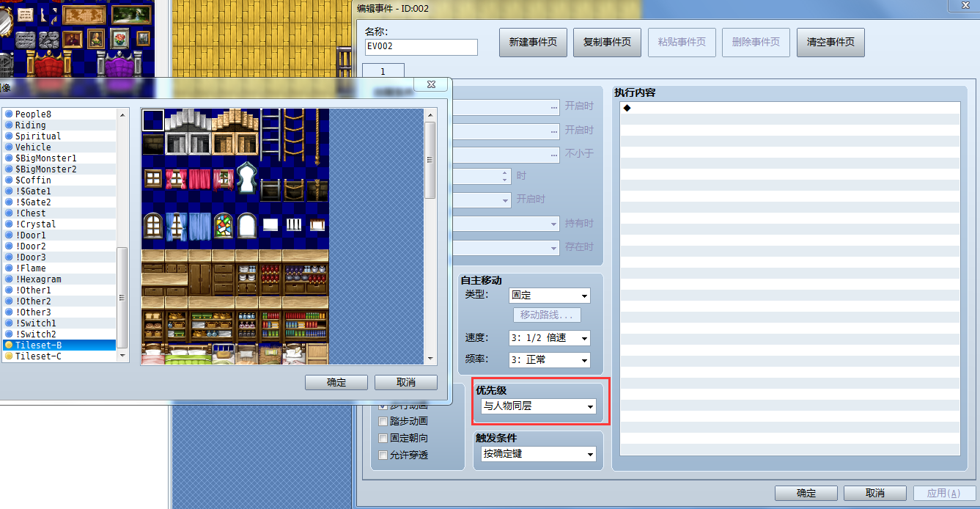The width and height of the screenshot is (980, 509).
Task: Select the first ◆ line in 执行内容
Action: [x=789, y=108]
